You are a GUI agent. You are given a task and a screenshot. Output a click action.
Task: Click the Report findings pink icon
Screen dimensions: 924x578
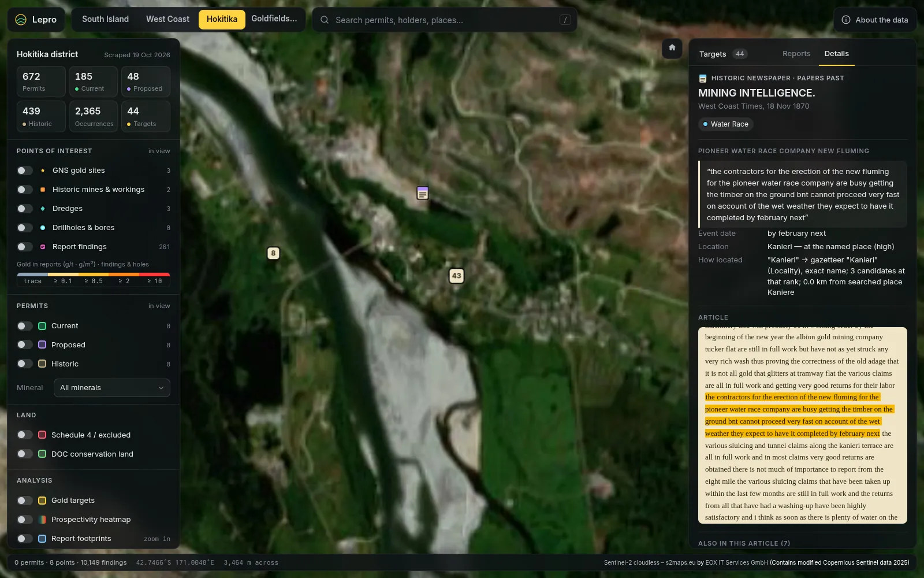[43, 247]
